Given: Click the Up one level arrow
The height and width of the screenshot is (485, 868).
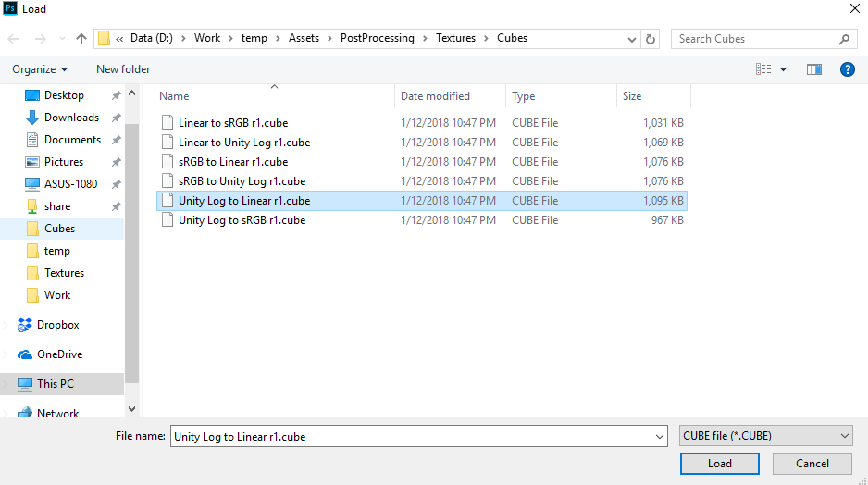Looking at the screenshot, I should click(x=81, y=39).
